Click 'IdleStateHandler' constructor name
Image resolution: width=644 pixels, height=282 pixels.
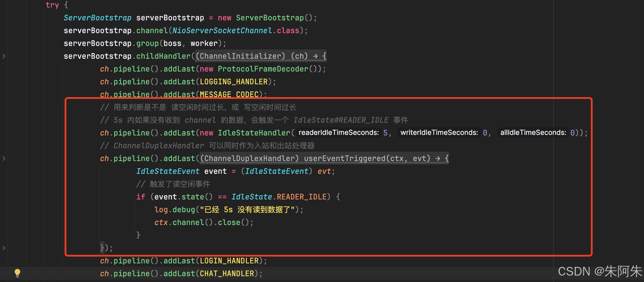(254, 133)
